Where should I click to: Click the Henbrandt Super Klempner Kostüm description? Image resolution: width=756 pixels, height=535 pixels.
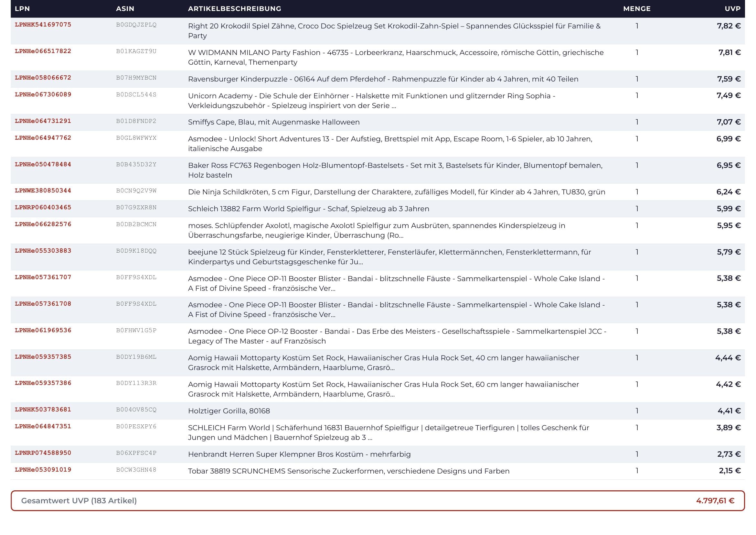click(299, 454)
